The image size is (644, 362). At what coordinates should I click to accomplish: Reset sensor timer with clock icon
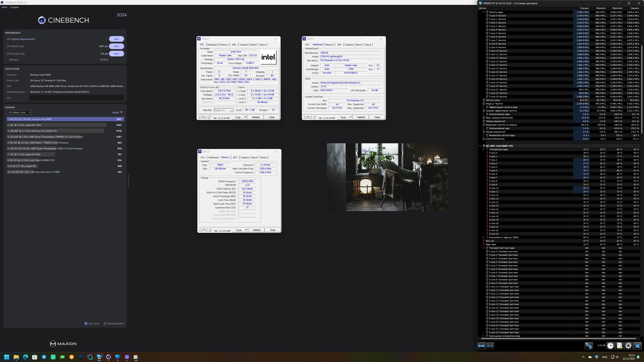[x=610, y=346]
